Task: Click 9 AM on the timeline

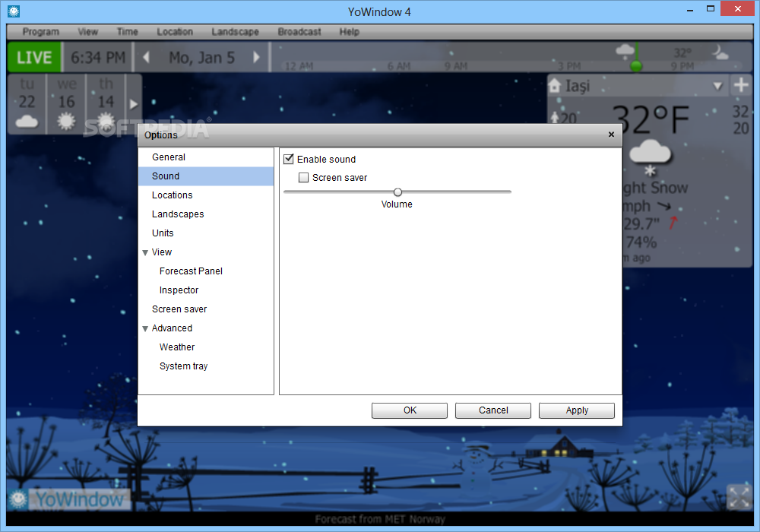Action: pyautogui.click(x=456, y=66)
